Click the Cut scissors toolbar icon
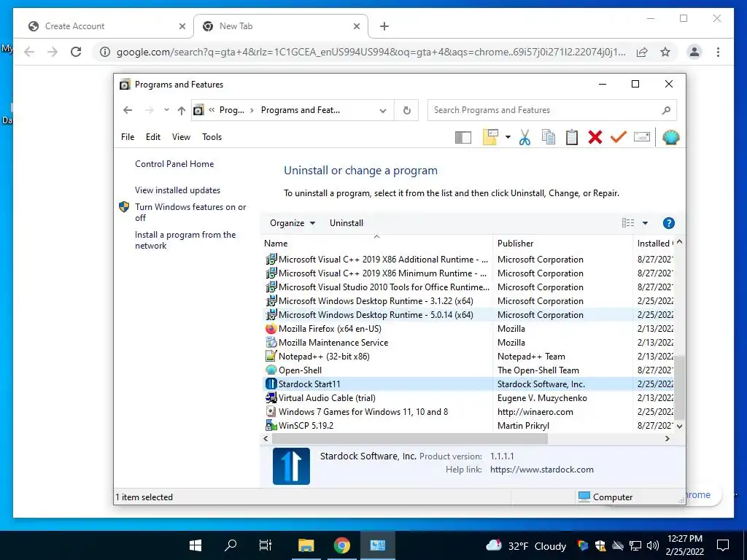 [x=525, y=137]
